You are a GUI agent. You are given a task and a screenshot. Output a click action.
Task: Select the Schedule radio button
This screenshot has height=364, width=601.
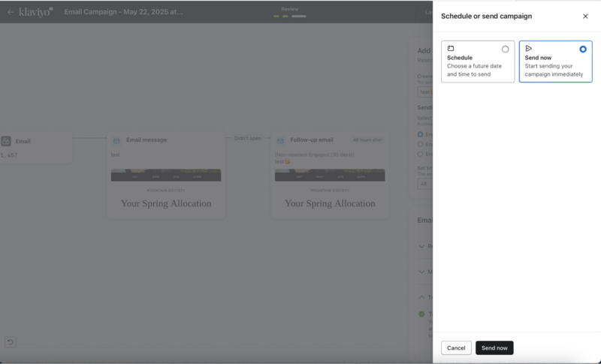coord(505,50)
